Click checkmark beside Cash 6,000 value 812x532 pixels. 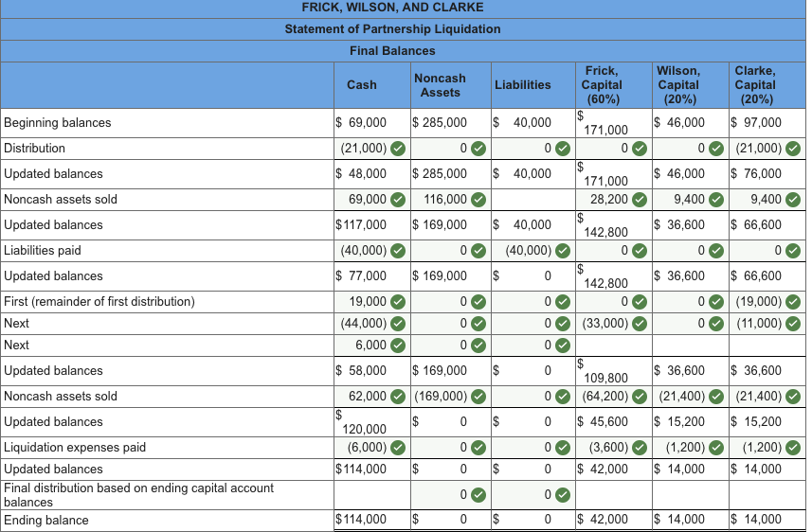(398, 346)
